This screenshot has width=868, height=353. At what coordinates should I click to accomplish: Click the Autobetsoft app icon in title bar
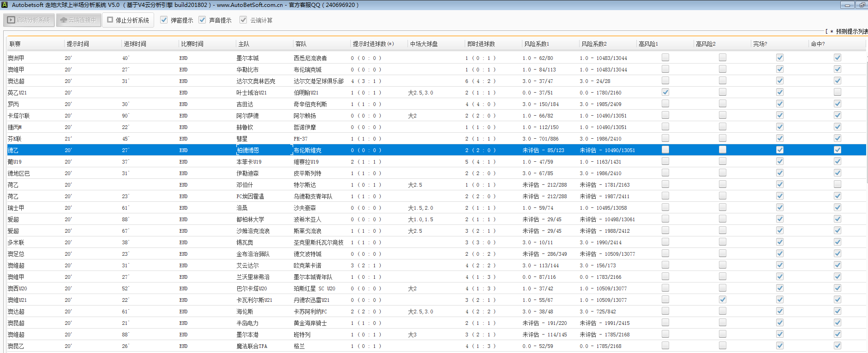(5, 5)
